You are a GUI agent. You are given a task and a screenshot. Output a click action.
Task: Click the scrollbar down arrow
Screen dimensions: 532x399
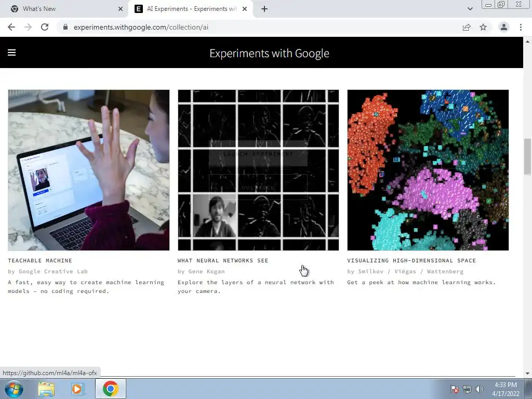(x=527, y=374)
